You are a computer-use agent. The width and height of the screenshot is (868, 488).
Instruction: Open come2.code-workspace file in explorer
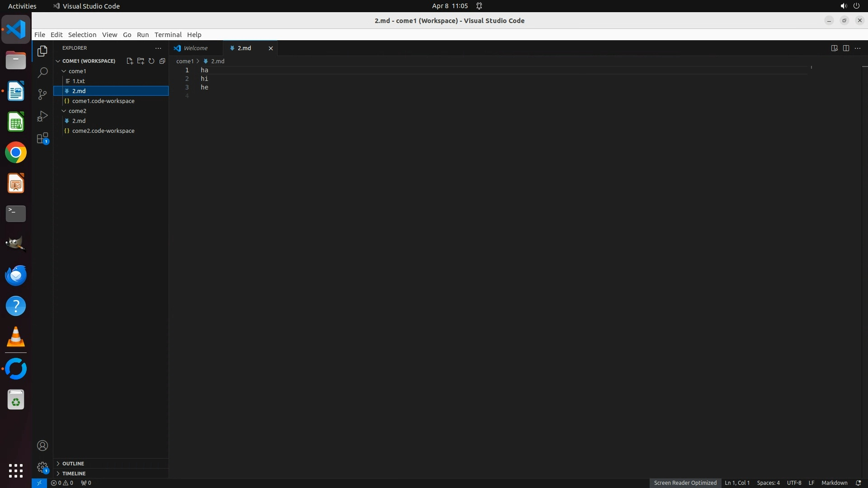point(103,131)
